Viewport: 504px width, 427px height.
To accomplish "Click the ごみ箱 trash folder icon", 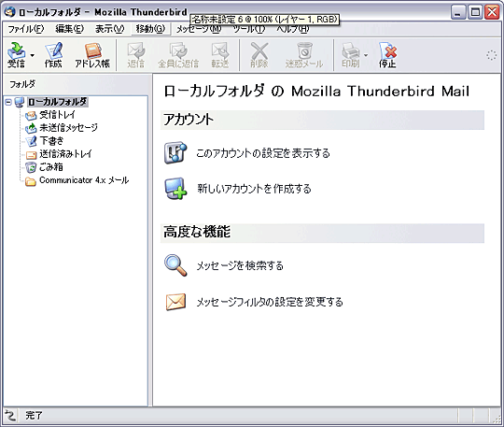I will pyautogui.click(x=31, y=167).
